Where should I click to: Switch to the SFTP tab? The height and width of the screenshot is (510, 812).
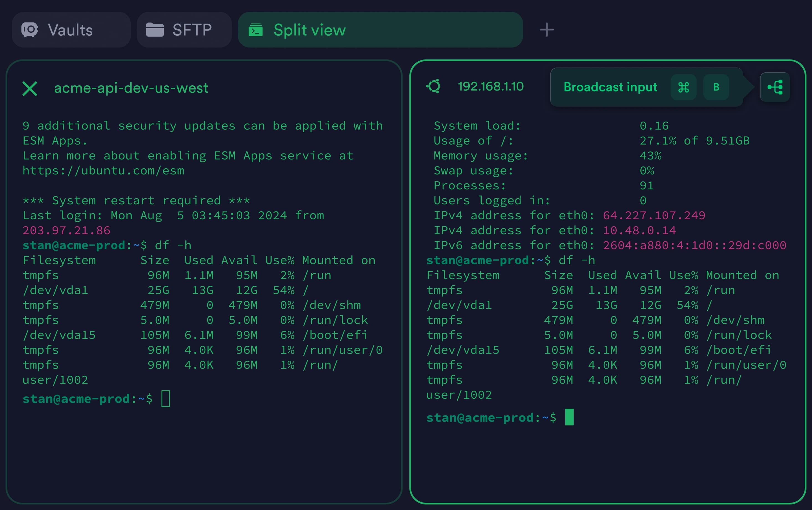click(184, 30)
